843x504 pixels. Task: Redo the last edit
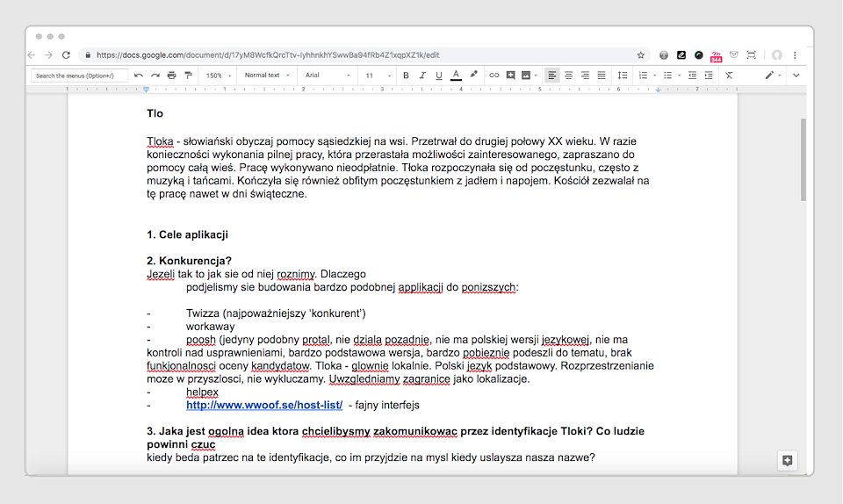(155, 76)
